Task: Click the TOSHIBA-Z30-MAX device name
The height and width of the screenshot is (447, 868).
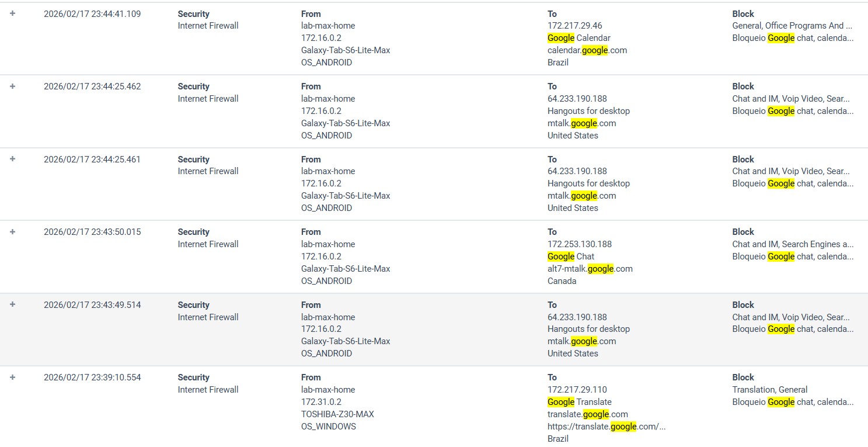Action: (337, 414)
